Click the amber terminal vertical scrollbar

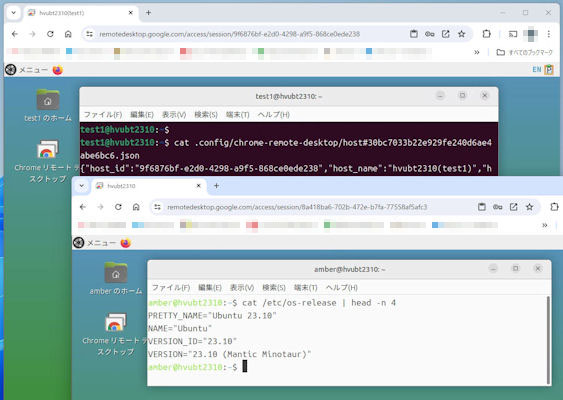click(548, 340)
